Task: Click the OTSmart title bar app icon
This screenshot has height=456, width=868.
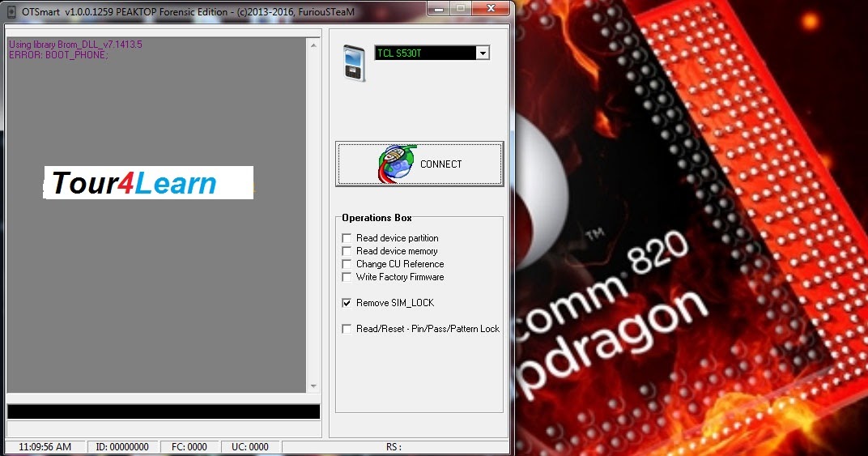Action: tap(11, 11)
